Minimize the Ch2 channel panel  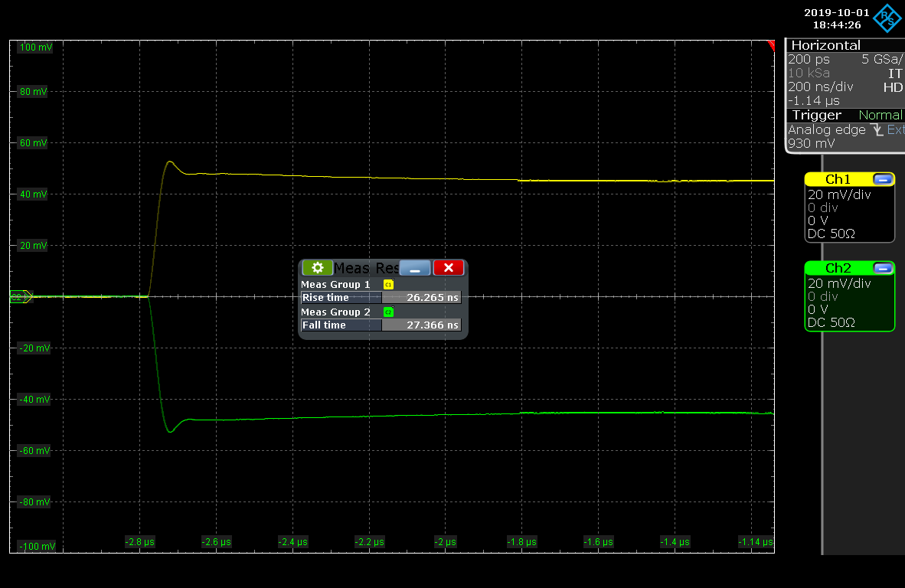883,268
